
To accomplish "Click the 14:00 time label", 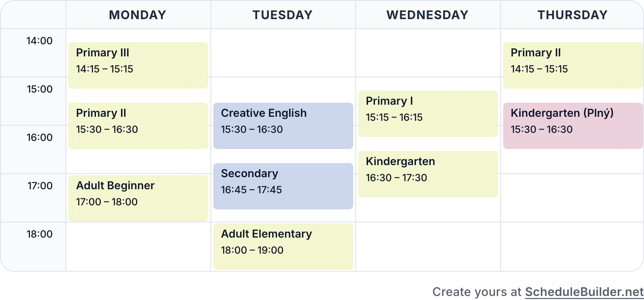I will click(40, 41).
